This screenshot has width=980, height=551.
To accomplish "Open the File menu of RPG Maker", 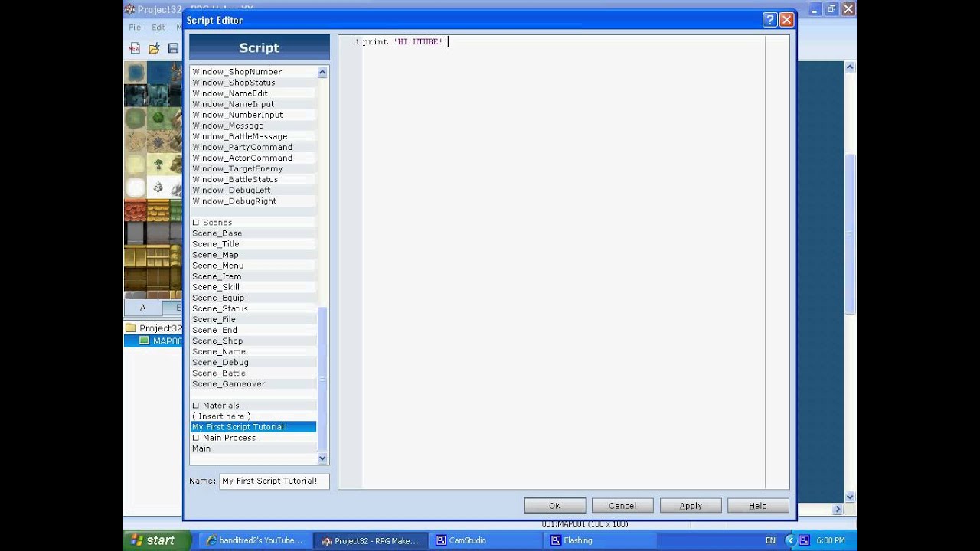I will (135, 27).
